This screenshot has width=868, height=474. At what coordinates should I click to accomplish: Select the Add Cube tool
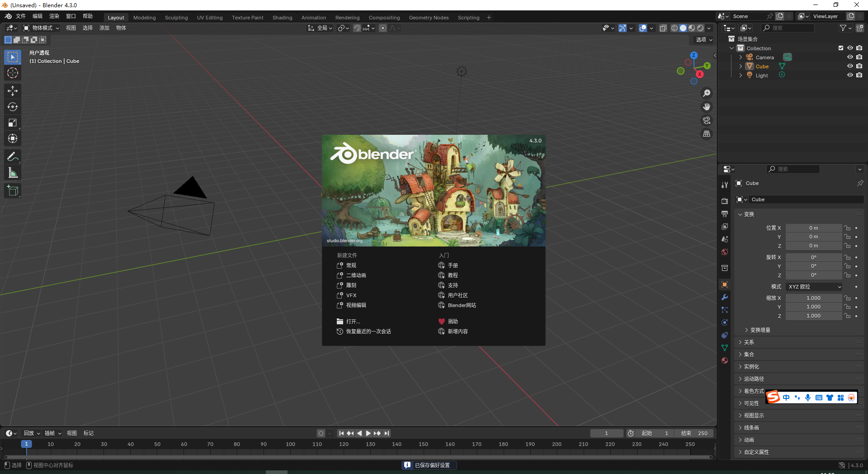point(12,190)
